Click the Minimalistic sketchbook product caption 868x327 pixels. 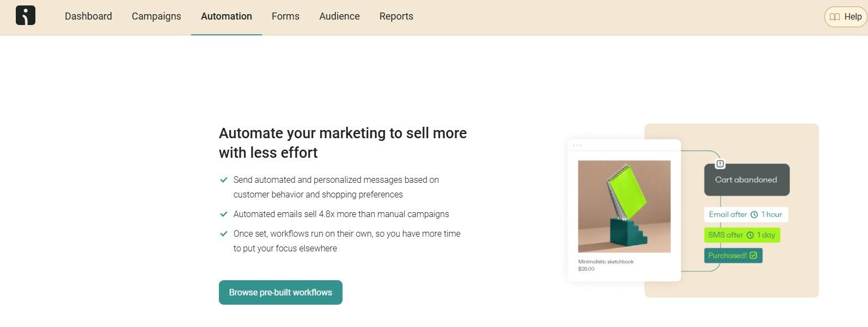606,262
